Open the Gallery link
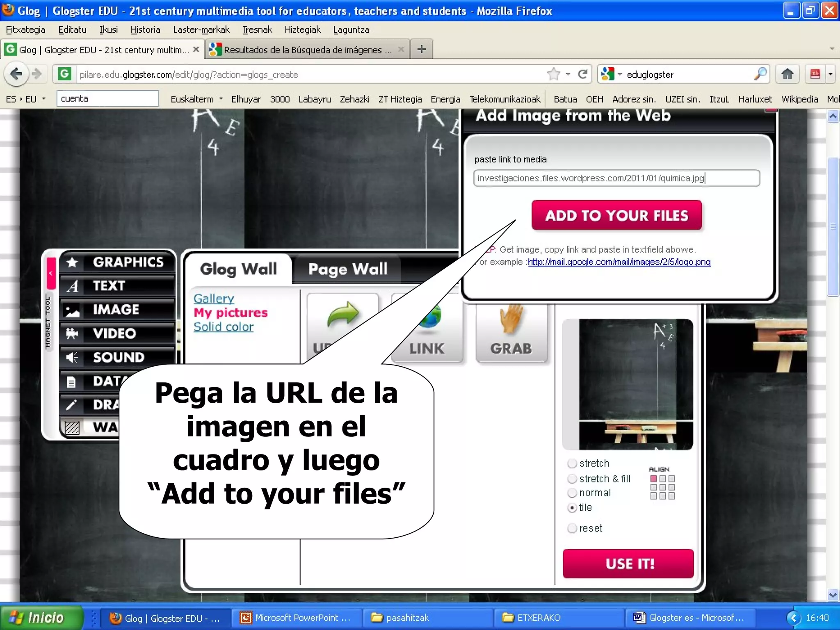Image resolution: width=840 pixels, height=630 pixels. 214,298
